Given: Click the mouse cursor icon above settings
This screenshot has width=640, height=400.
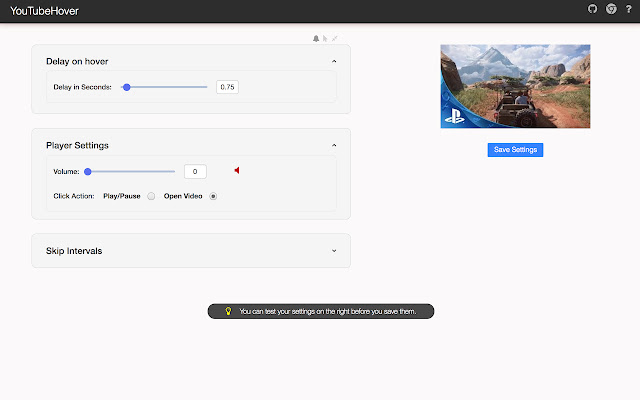Looking at the screenshot, I should [325, 38].
